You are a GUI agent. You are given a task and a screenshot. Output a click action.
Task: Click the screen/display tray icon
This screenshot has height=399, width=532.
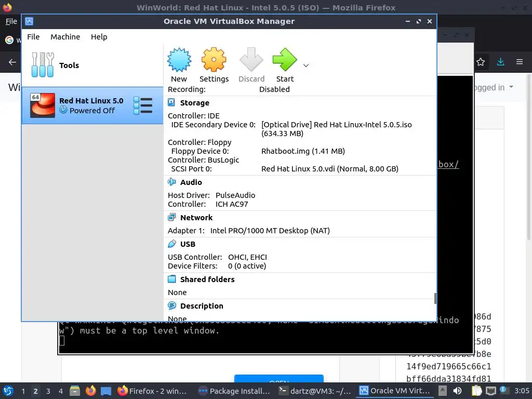(x=490, y=391)
